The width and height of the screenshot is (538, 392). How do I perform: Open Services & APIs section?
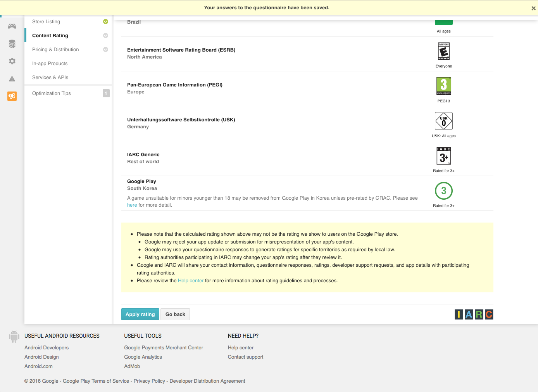coord(50,78)
